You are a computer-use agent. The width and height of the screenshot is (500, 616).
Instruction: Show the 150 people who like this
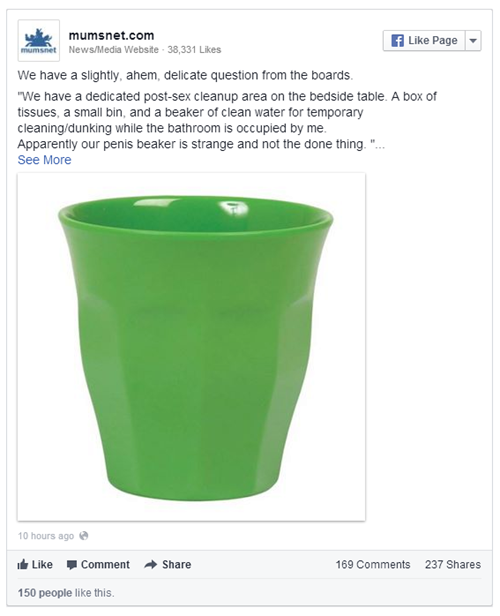click(x=45, y=592)
